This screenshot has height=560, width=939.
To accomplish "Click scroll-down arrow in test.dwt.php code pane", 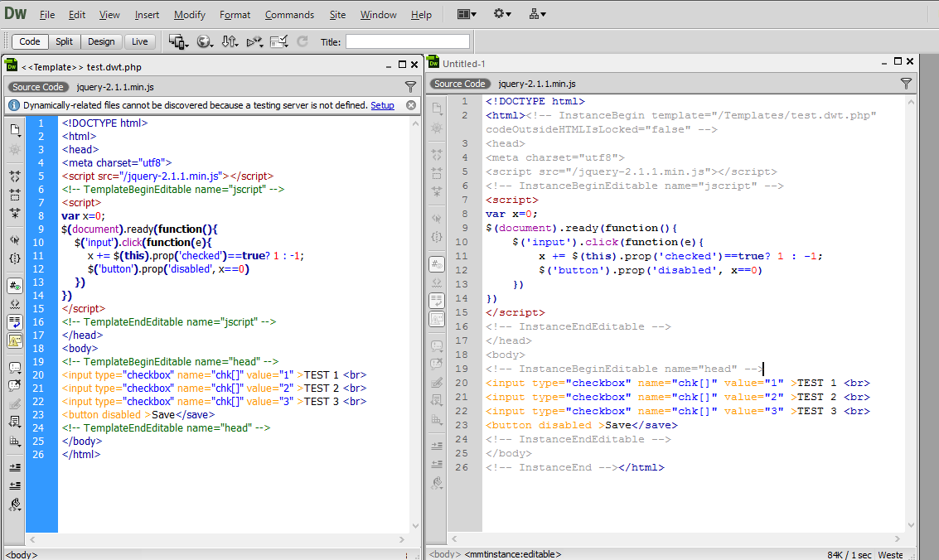I will [x=415, y=526].
